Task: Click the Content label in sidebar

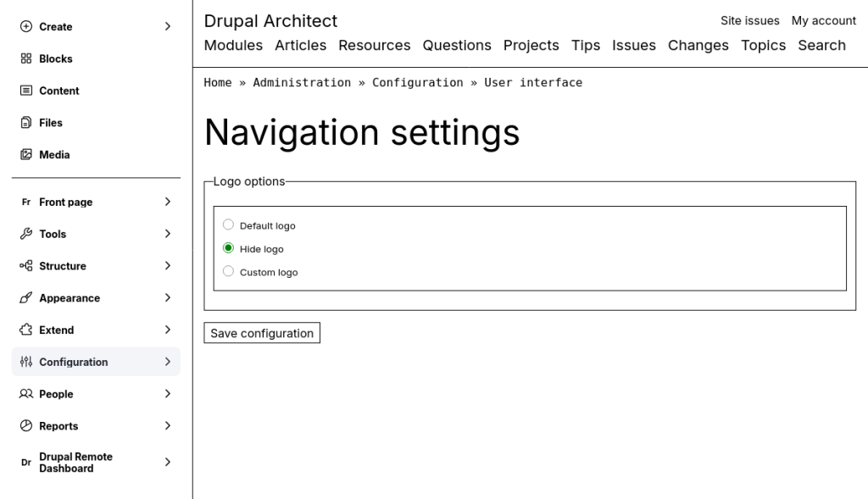Action: coord(58,91)
